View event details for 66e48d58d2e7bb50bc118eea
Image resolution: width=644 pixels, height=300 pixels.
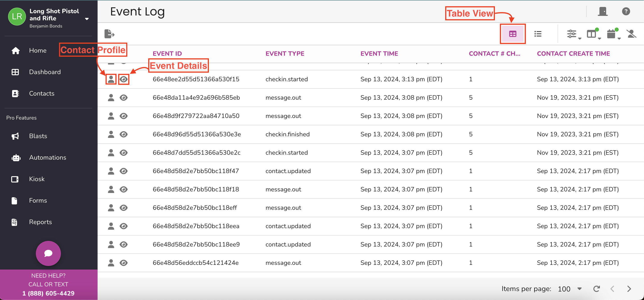(124, 226)
